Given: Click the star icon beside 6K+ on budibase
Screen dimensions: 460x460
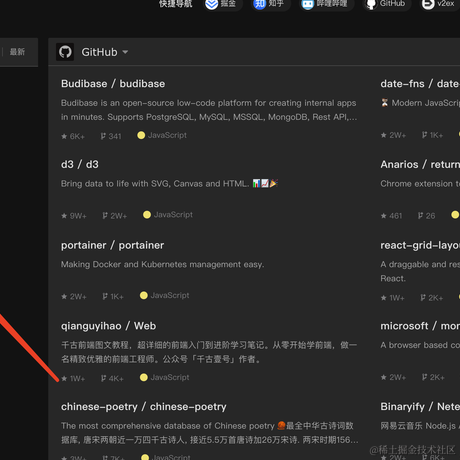Looking at the screenshot, I should click(64, 136).
